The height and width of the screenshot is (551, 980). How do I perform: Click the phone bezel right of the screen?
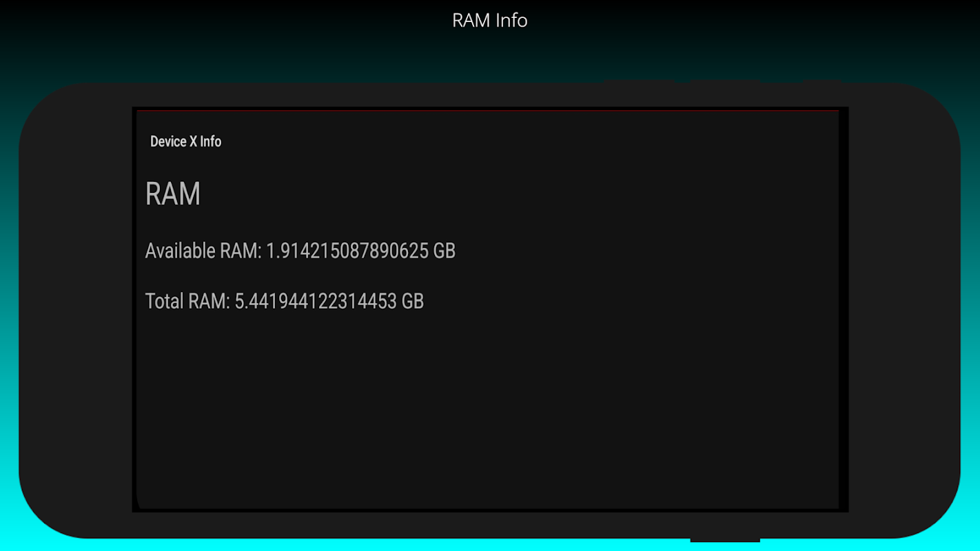pos(904,310)
